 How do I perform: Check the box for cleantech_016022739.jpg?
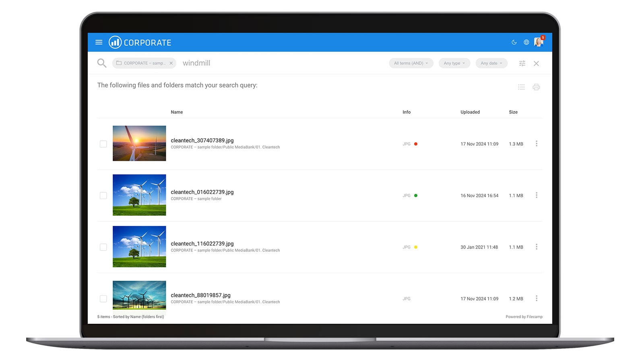103,195
